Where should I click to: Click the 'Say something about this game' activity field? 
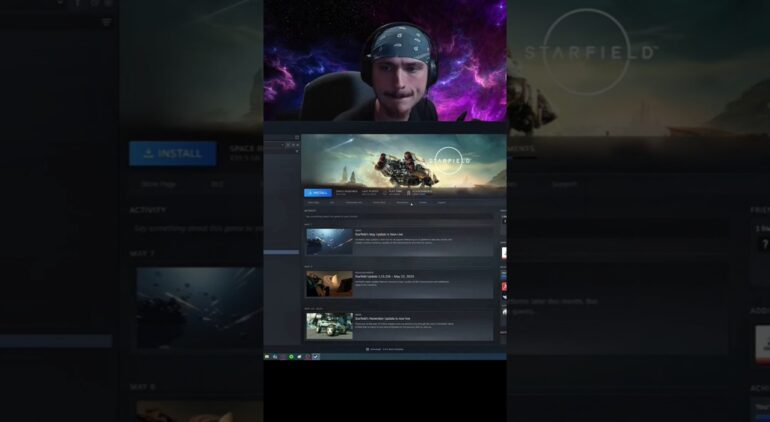pyautogui.click(x=399, y=216)
